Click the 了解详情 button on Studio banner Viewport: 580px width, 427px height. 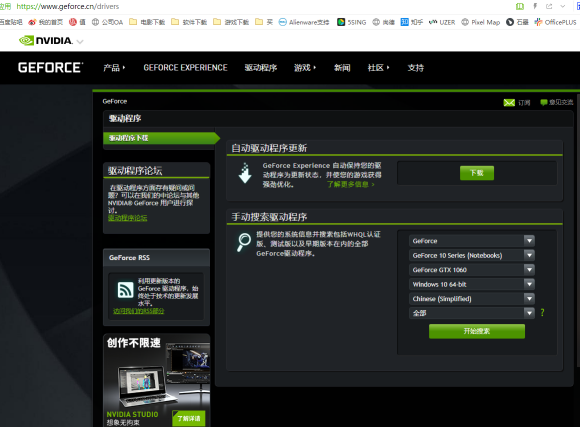[189, 418]
